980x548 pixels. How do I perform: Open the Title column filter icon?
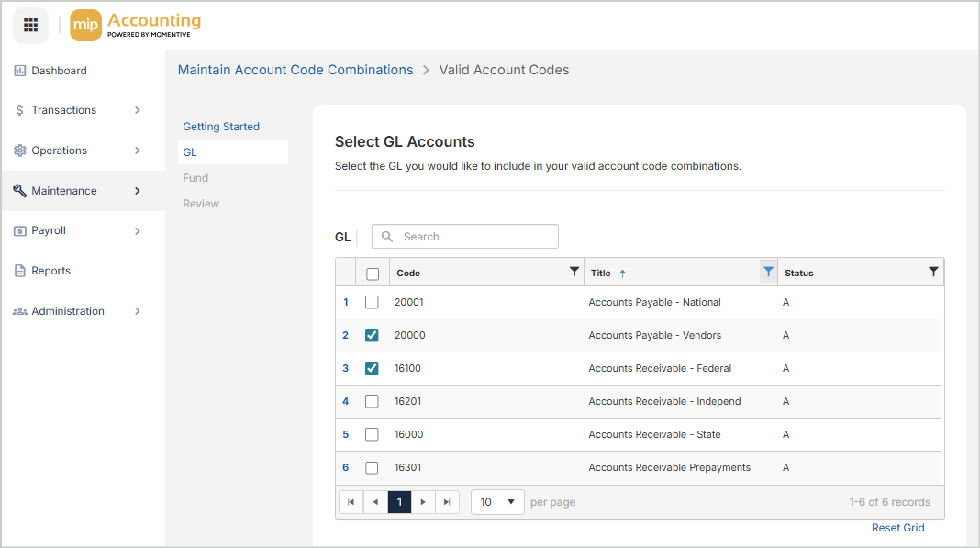(x=768, y=272)
